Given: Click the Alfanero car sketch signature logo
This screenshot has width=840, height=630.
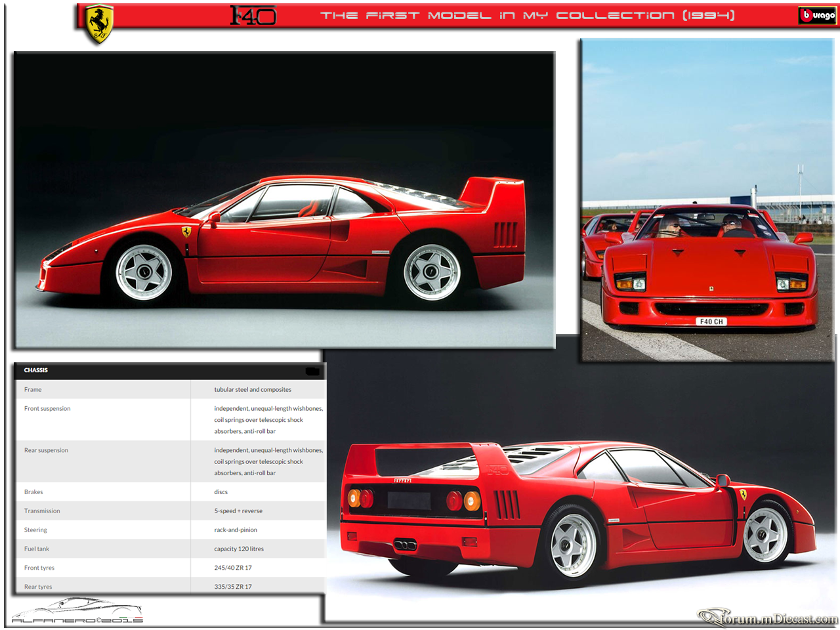Looking at the screenshot, I should click(77, 610).
